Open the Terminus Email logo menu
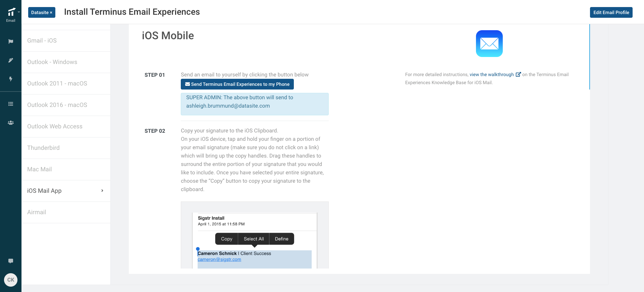This screenshot has width=644, height=292. tap(11, 15)
